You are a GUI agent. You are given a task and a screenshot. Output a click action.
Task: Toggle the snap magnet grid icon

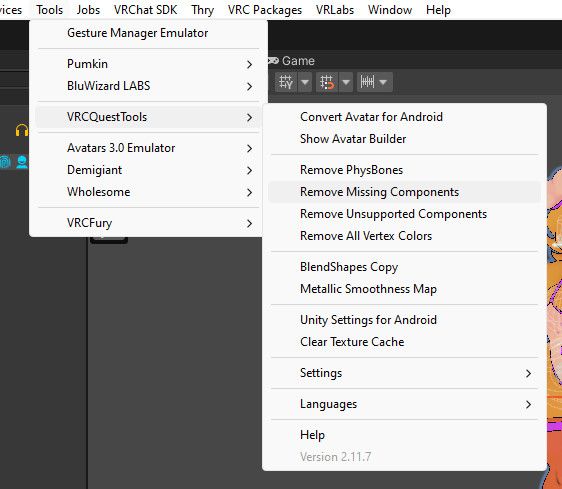327,82
